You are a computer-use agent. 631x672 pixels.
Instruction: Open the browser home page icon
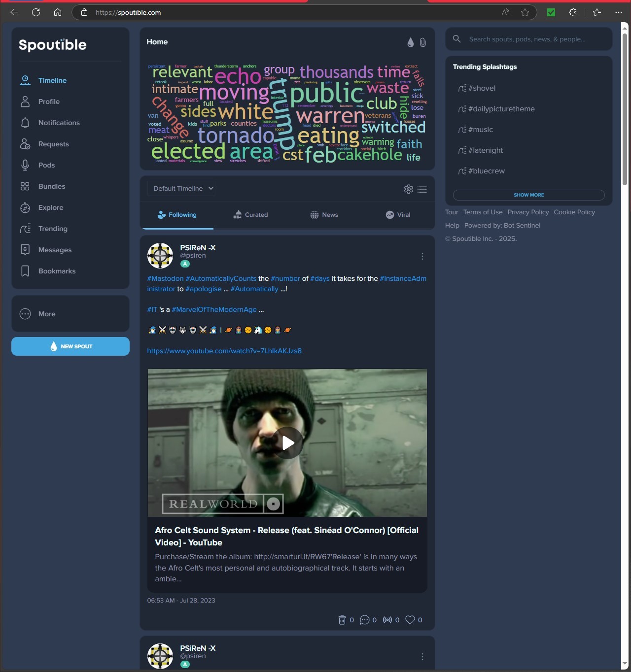(x=58, y=12)
